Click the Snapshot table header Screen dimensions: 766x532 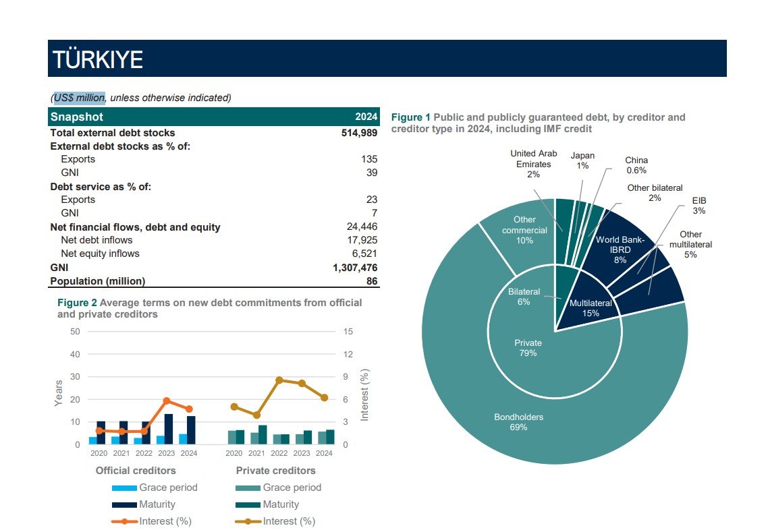(x=77, y=117)
